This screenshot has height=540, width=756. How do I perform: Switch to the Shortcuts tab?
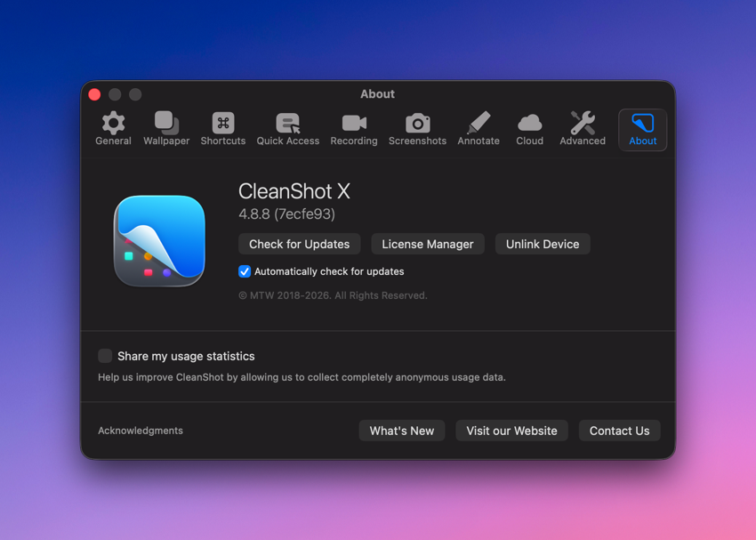(x=222, y=129)
